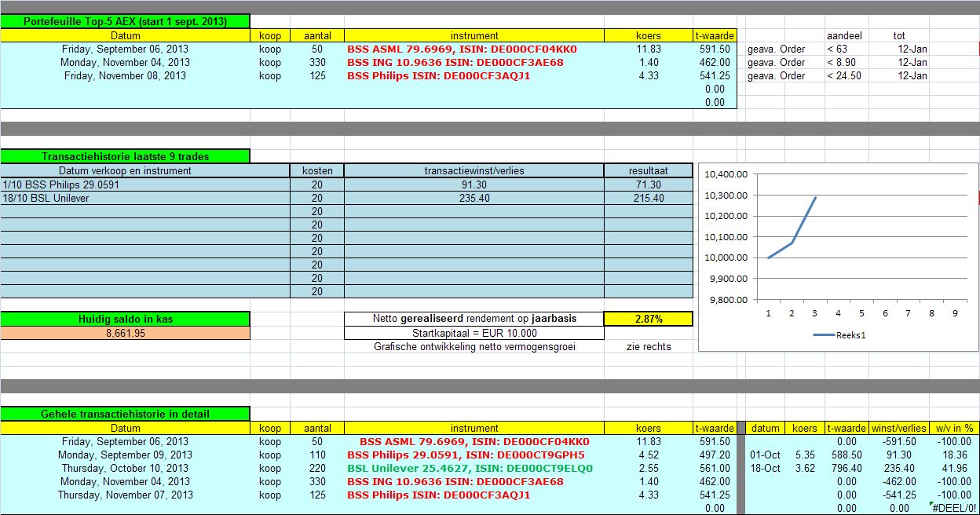Select the 01-Oct sale date cell
This screenshot has width=980, height=515.
765,455
